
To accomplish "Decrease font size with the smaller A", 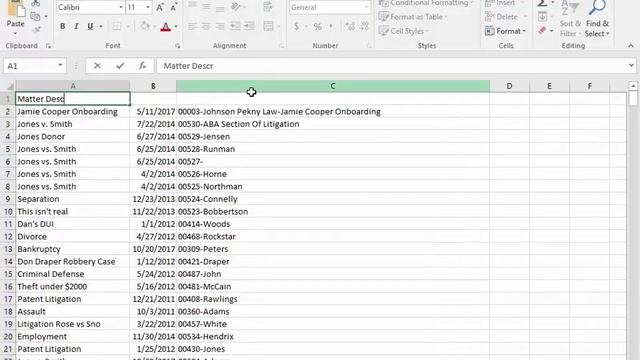I will pyautogui.click(x=174, y=7).
